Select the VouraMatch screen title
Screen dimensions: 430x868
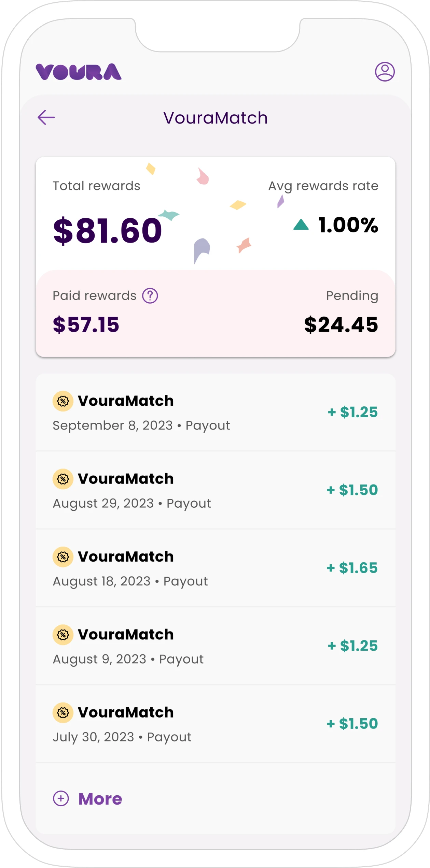pos(215,117)
